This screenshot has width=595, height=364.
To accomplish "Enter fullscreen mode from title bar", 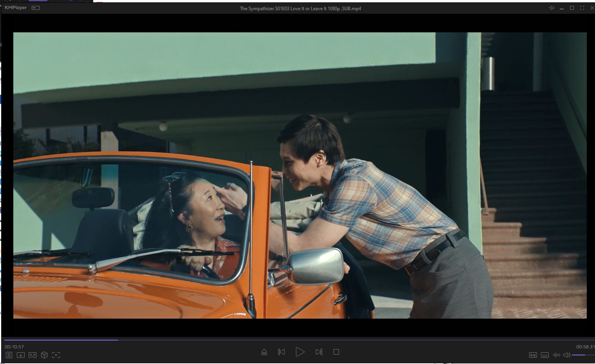I will click(582, 8).
